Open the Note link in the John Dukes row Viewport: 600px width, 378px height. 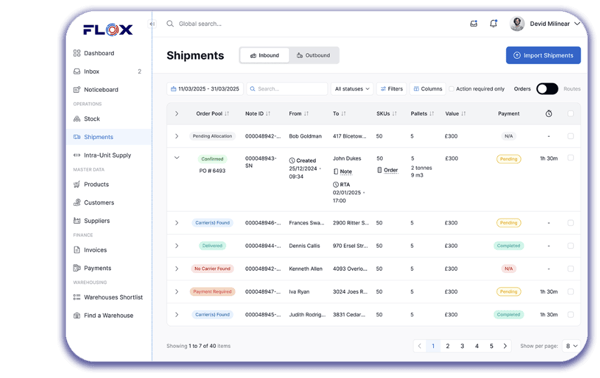pyautogui.click(x=346, y=171)
